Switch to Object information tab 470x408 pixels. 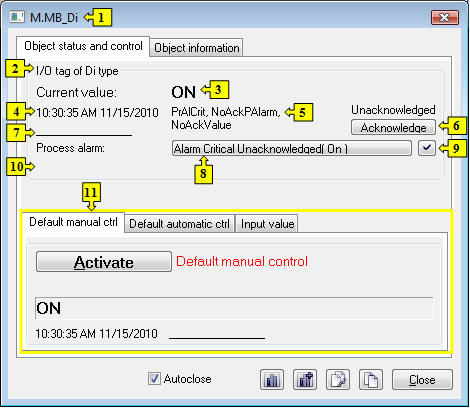click(x=196, y=48)
